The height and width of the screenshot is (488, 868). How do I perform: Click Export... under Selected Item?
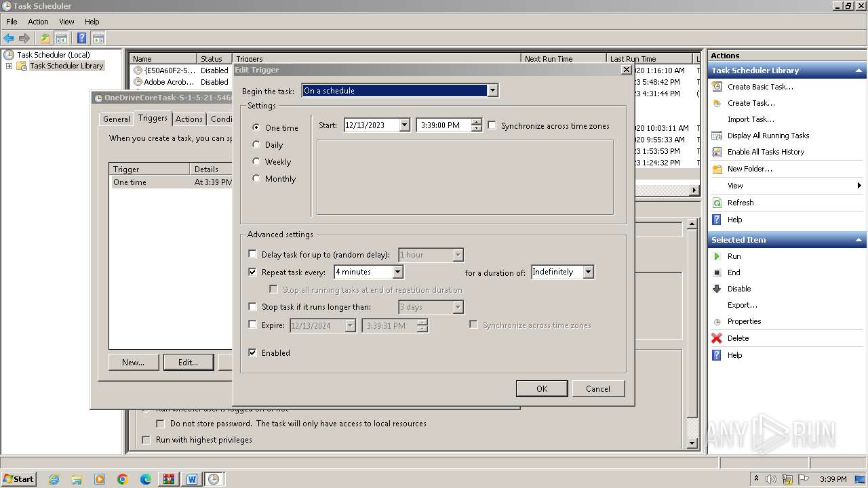(x=743, y=305)
